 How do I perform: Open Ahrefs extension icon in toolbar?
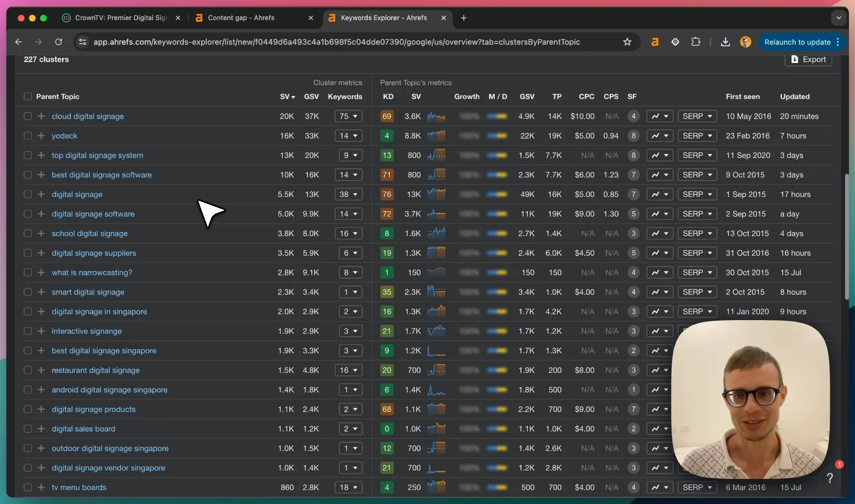(x=655, y=42)
